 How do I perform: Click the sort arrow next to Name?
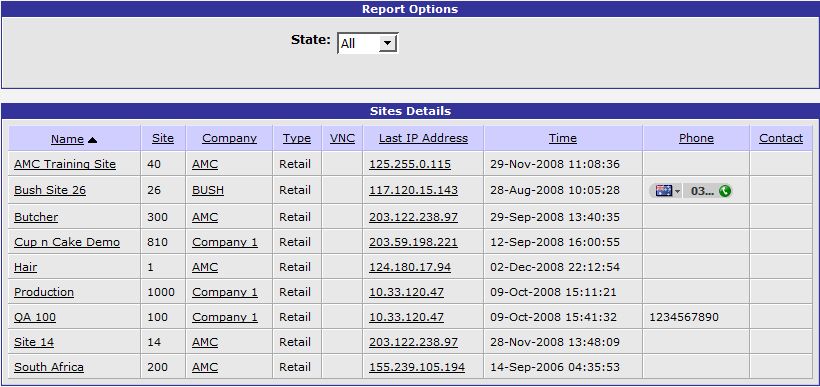click(x=93, y=140)
